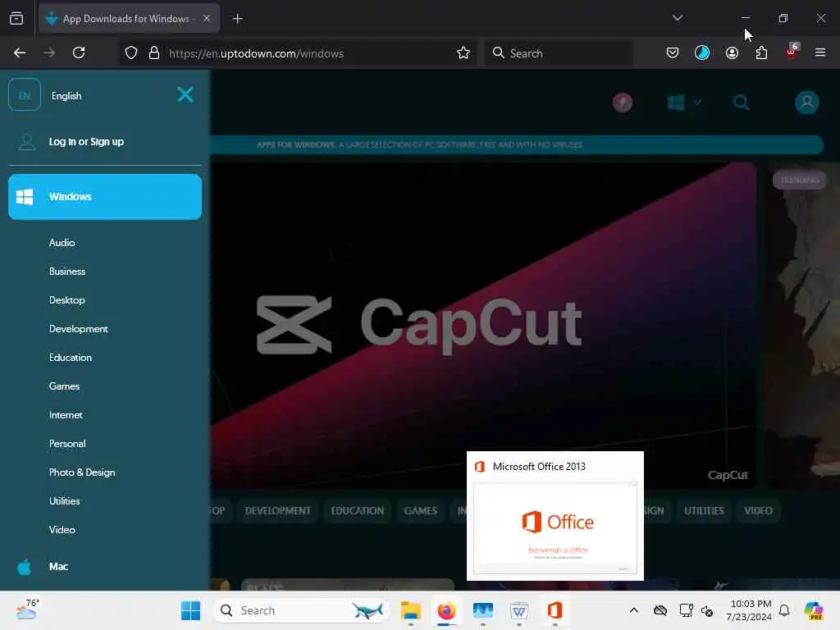View site security padlock info
Viewport: 840px width, 630px height.
pyautogui.click(x=154, y=52)
